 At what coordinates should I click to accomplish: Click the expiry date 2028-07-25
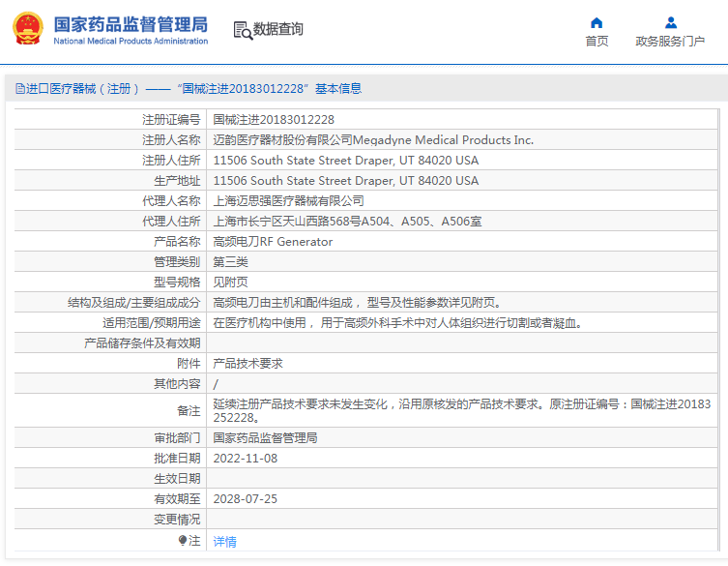245,499
